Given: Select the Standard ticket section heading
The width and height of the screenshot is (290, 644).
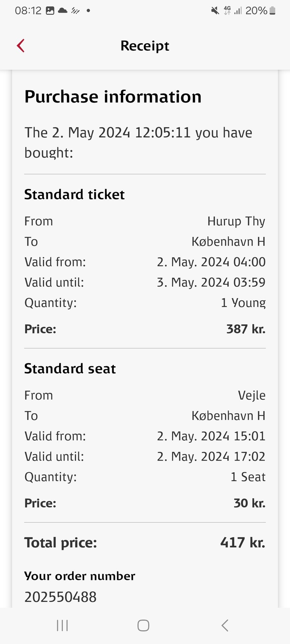Looking at the screenshot, I should point(74,195).
